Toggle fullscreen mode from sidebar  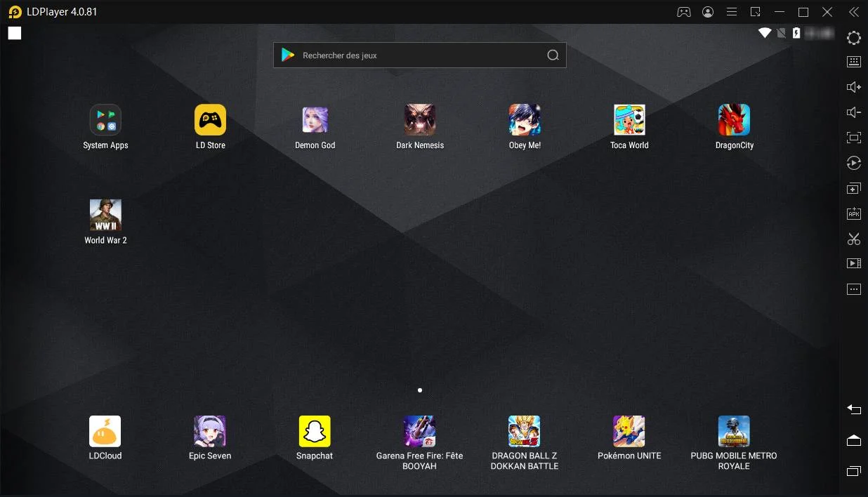click(854, 138)
